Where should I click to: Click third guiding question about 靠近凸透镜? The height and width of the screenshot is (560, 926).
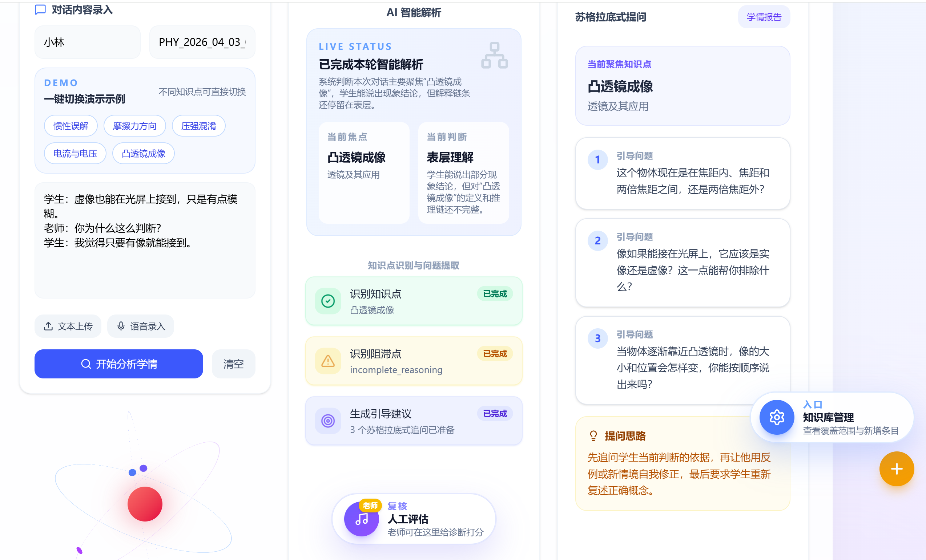(x=683, y=361)
